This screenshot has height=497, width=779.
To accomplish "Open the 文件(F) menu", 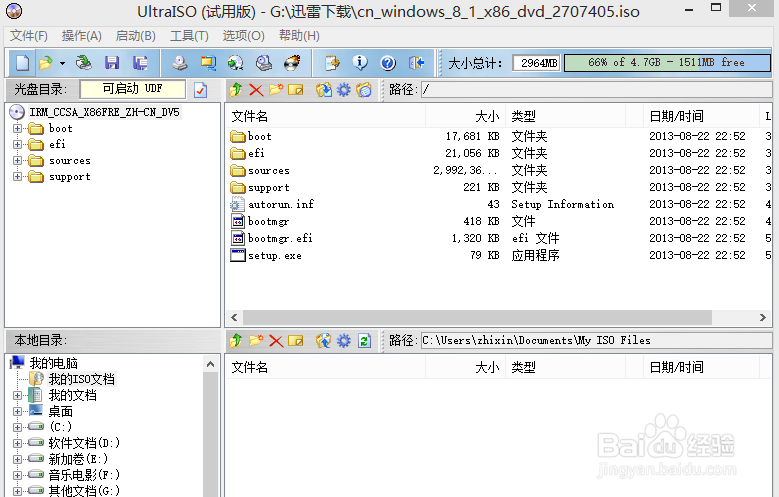I will tap(29, 36).
